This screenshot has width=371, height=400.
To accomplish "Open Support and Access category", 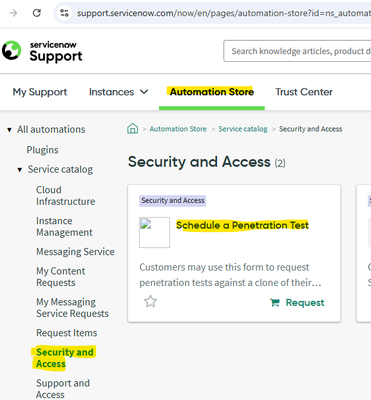I will click(x=63, y=389).
